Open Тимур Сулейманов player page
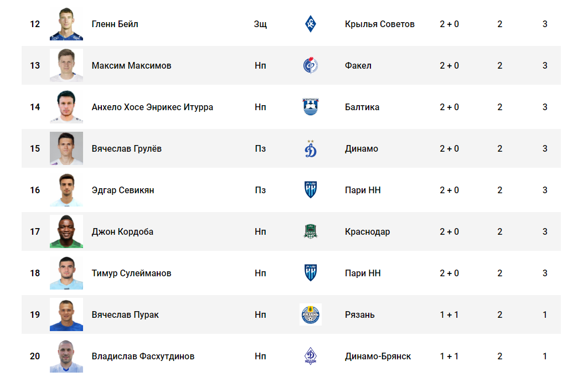The width and height of the screenshot is (588, 387). pos(131,273)
